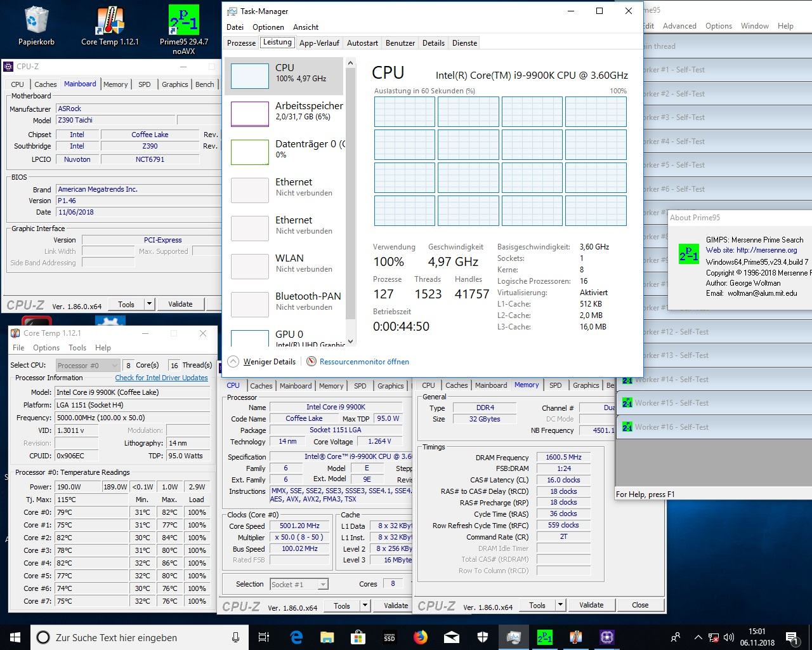Screen dimensions: 812x650
Task: Select the Bench tab in CPU-Z Mainboard window
Action: [x=204, y=84]
